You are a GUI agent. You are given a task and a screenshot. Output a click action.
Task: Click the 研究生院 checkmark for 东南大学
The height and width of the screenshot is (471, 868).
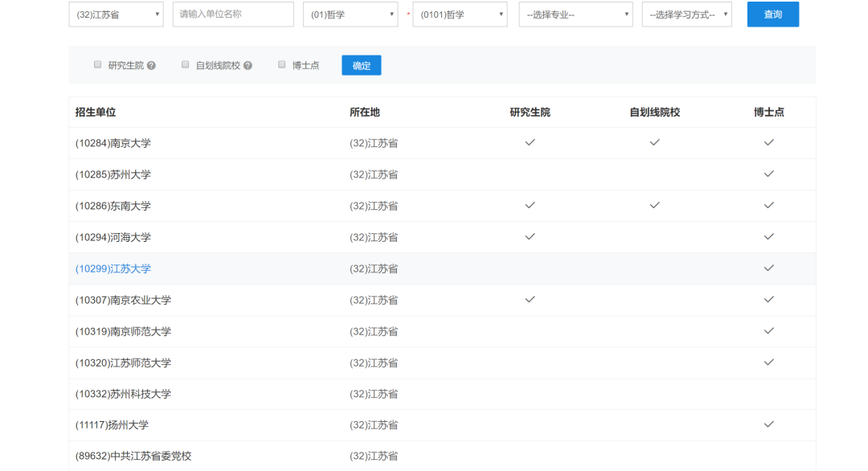[530, 205]
